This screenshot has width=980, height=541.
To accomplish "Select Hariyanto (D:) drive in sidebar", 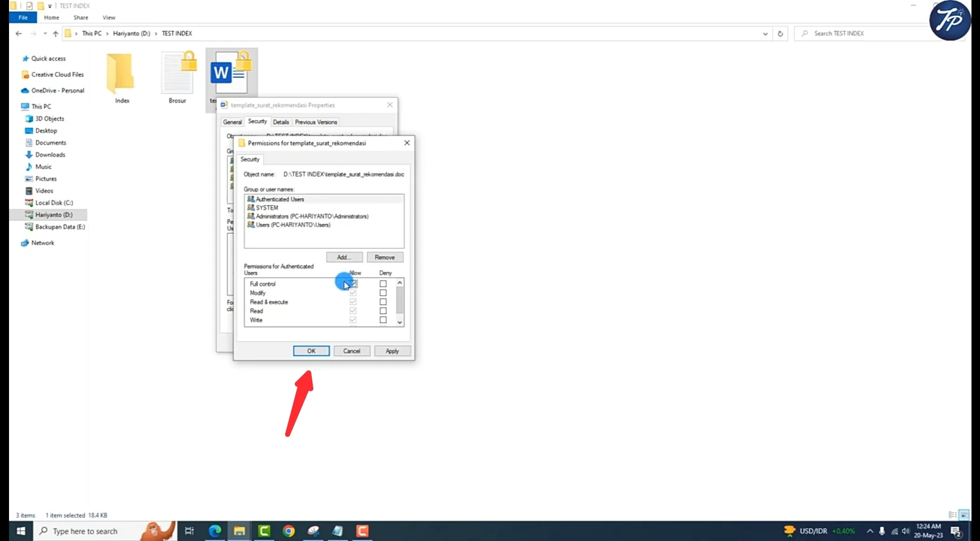I will 54,215.
